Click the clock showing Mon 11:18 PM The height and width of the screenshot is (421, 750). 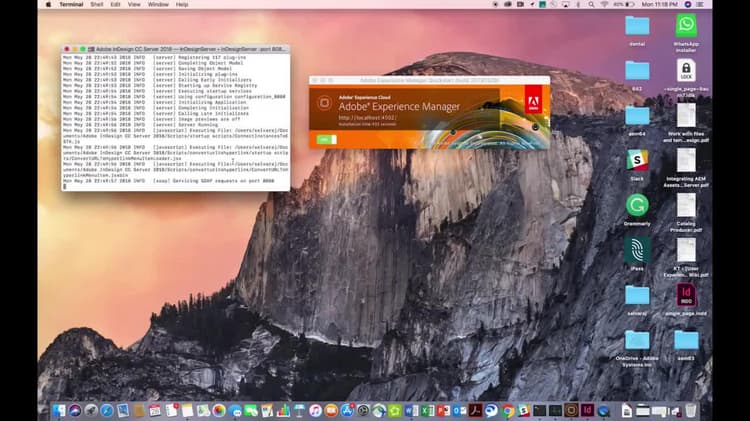click(660, 4)
